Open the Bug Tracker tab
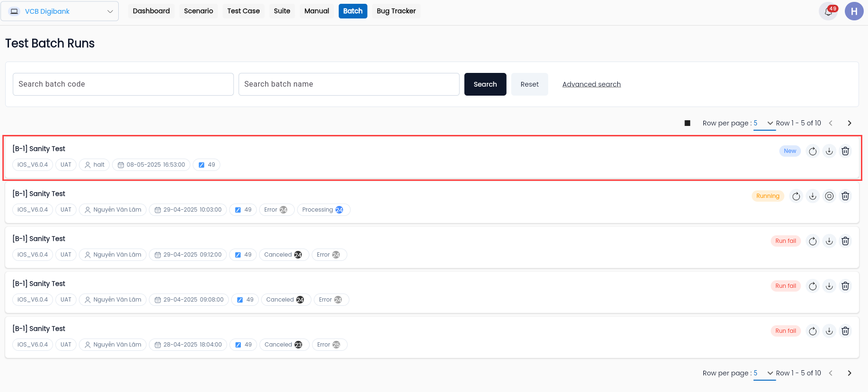This screenshot has width=868, height=392. coord(396,11)
